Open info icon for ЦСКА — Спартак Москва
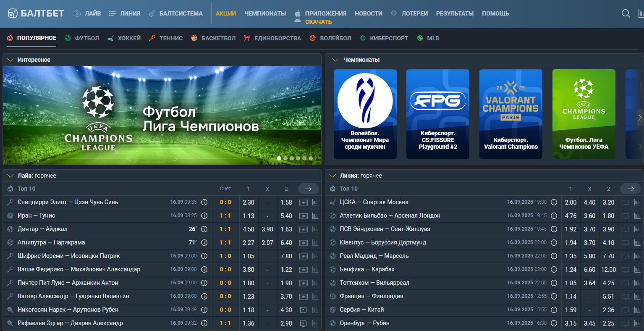Screen dimensions: 644x331 (x=554, y=202)
